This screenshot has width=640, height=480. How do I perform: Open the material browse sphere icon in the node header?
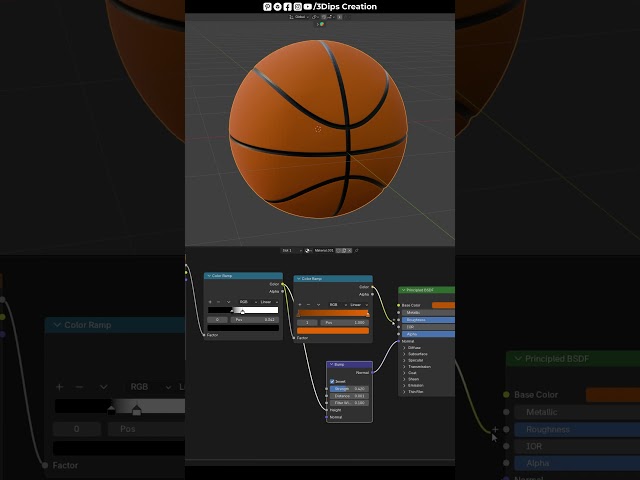click(x=308, y=251)
